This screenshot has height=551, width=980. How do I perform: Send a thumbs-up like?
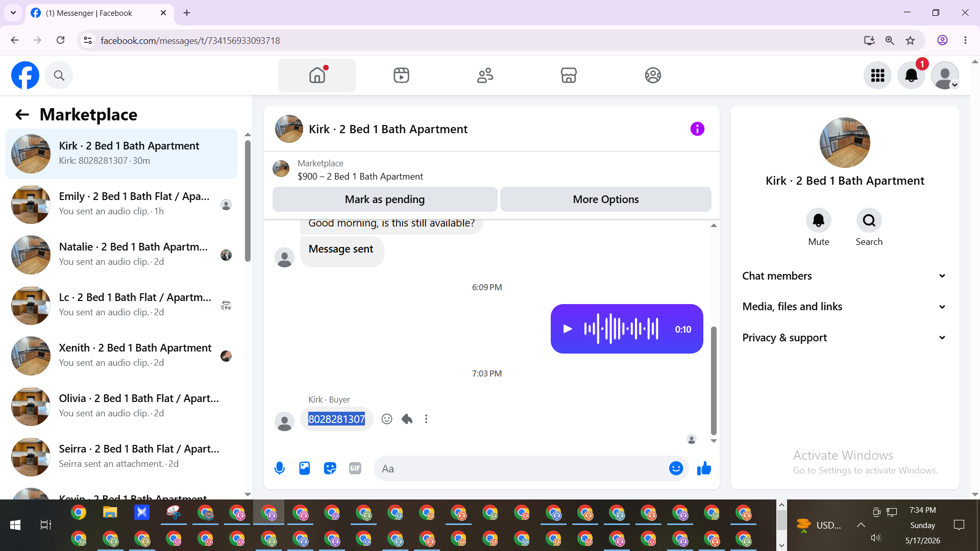point(704,468)
